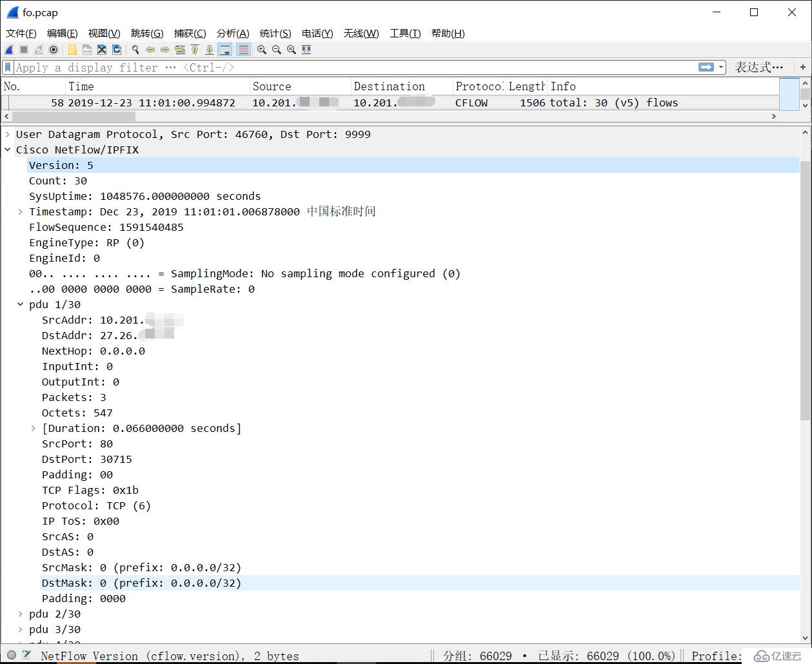This screenshot has height=664, width=812.
Task: Reload the capture file icon
Action: coord(117,50)
